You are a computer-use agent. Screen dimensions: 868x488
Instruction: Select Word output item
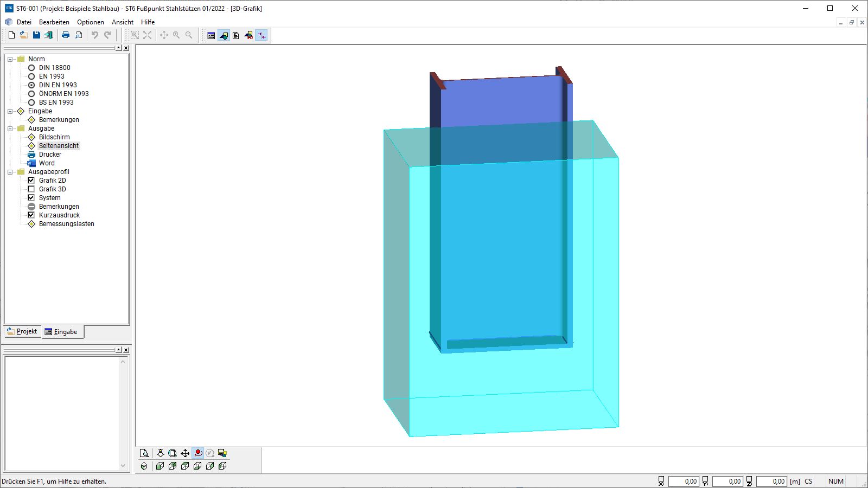47,163
